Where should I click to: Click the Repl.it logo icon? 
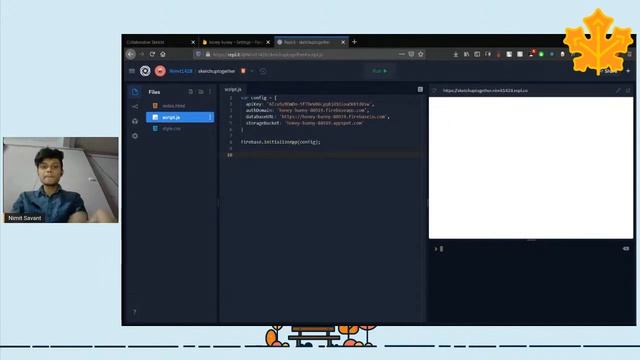point(145,71)
